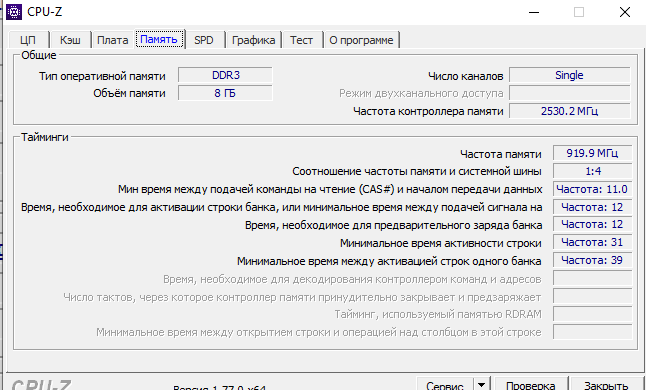The width and height of the screenshot is (646, 390).
Task: Click the Закрыть button
Action: point(606,385)
